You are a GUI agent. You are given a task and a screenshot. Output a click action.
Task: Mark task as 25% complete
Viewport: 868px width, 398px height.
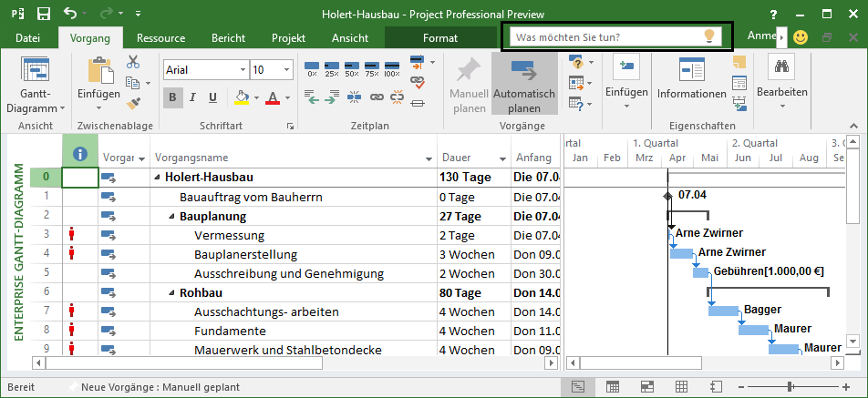[332, 69]
